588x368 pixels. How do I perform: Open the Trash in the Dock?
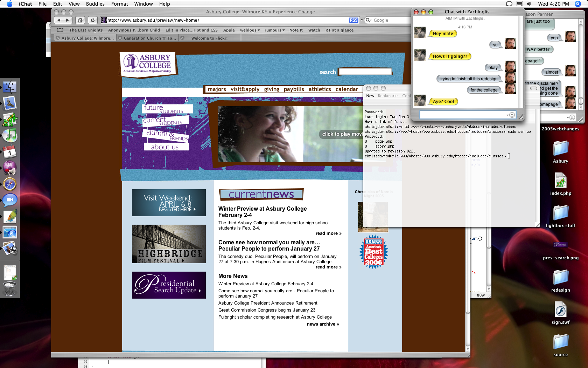tap(10, 289)
